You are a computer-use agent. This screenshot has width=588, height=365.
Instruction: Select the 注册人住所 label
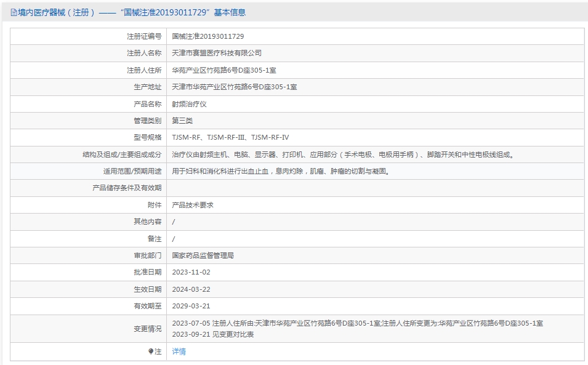(x=144, y=70)
